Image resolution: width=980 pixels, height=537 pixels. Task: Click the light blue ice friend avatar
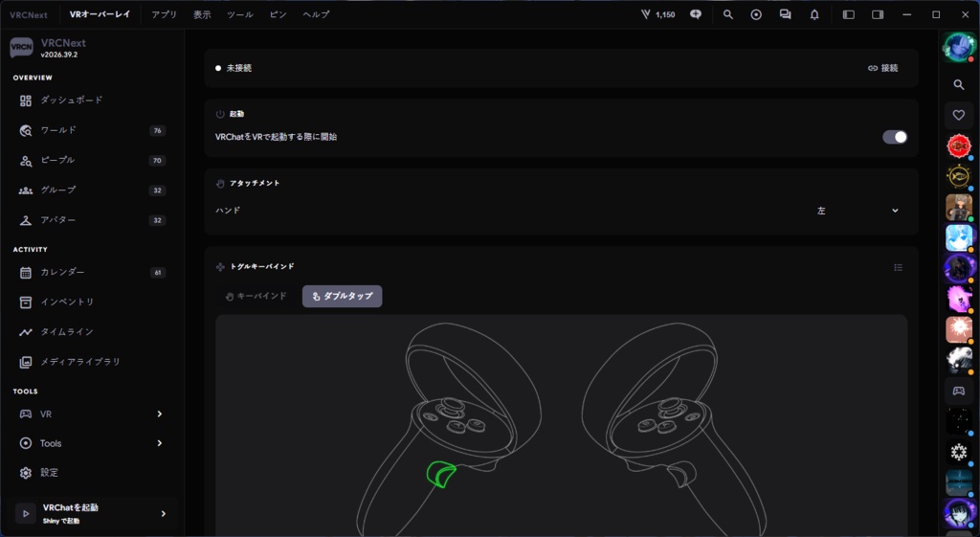(959, 238)
